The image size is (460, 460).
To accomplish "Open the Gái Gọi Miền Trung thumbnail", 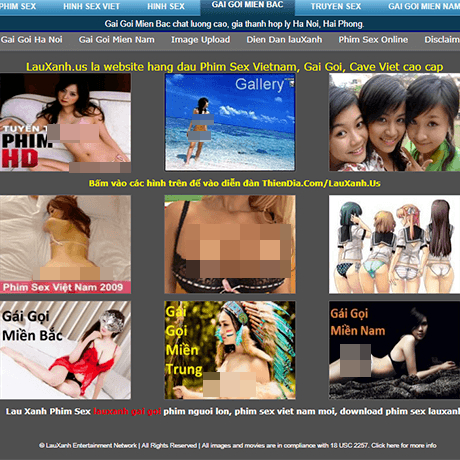I will pyautogui.click(x=230, y=350).
